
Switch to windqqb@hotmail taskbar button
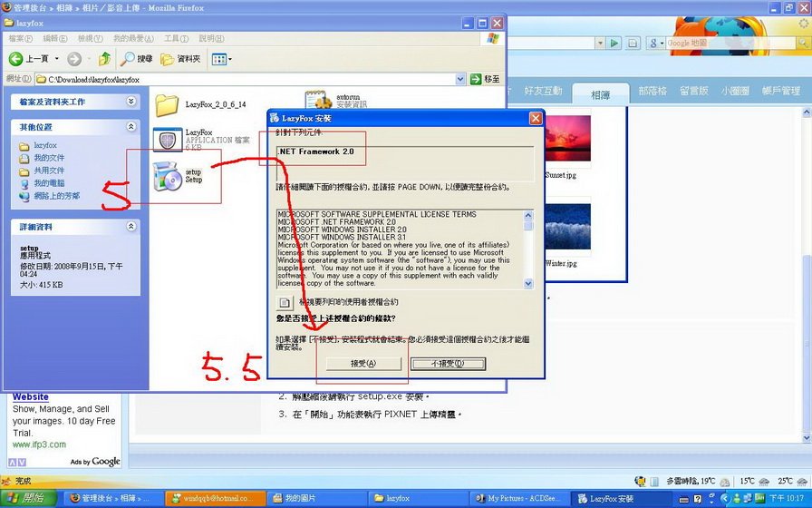pyautogui.click(x=216, y=499)
